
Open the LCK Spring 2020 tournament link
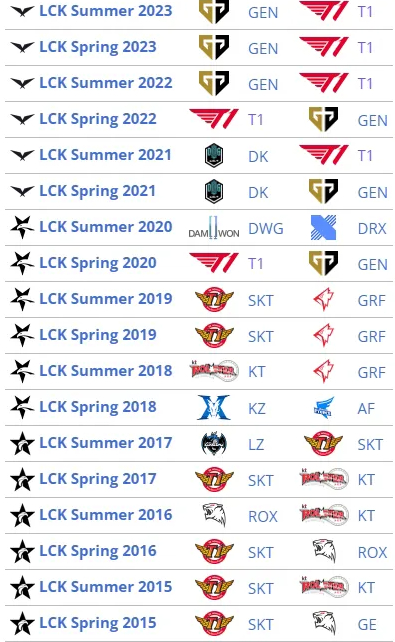[x=97, y=263]
